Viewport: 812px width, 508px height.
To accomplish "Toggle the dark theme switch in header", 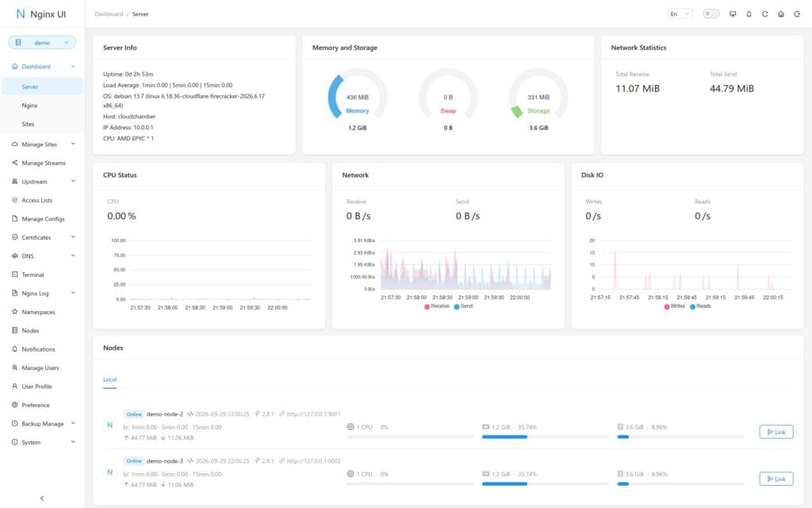I will click(x=710, y=13).
